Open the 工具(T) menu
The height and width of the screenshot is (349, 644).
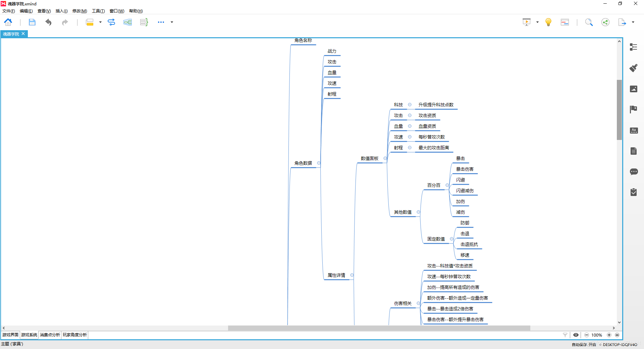point(98,11)
